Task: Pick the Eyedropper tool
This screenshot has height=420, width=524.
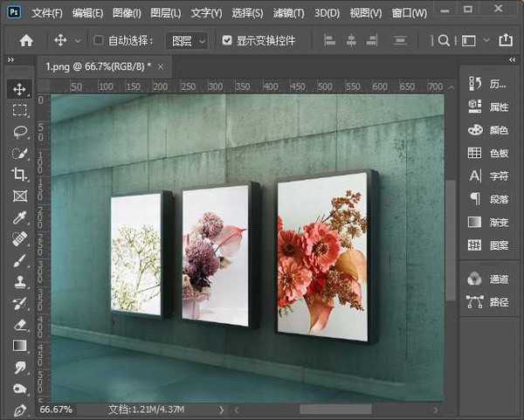Action: (x=19, y=217)
